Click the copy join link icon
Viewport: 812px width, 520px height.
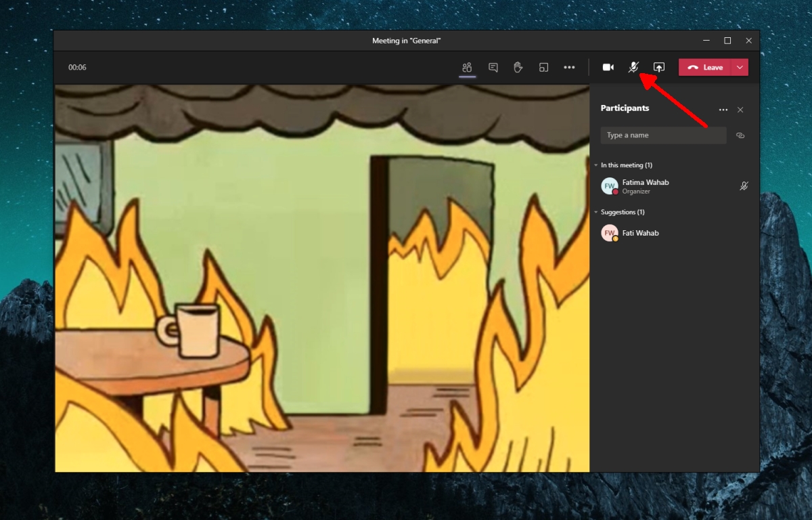point(740,135)
